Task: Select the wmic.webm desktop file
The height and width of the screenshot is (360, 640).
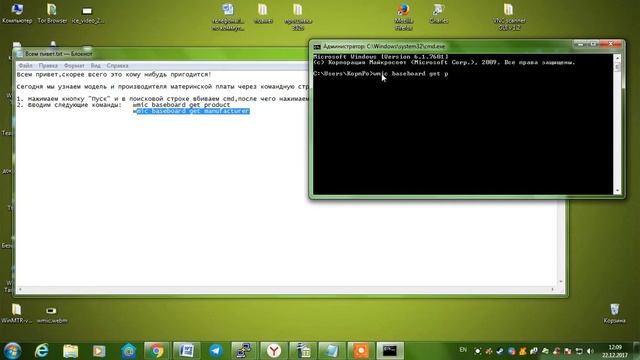Action: click(x=51, y=314)
